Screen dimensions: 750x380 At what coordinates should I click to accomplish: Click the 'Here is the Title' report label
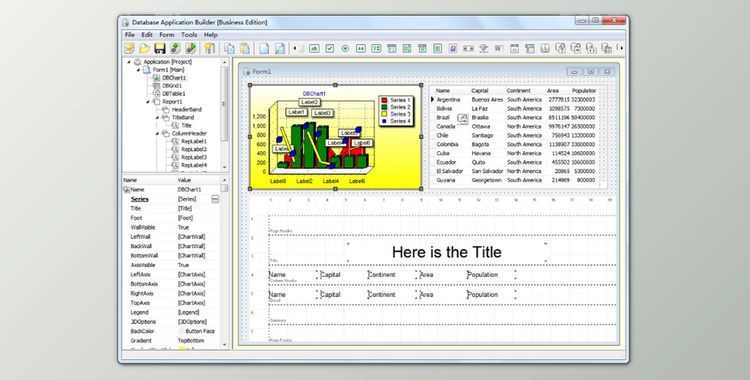coord(447,252)
